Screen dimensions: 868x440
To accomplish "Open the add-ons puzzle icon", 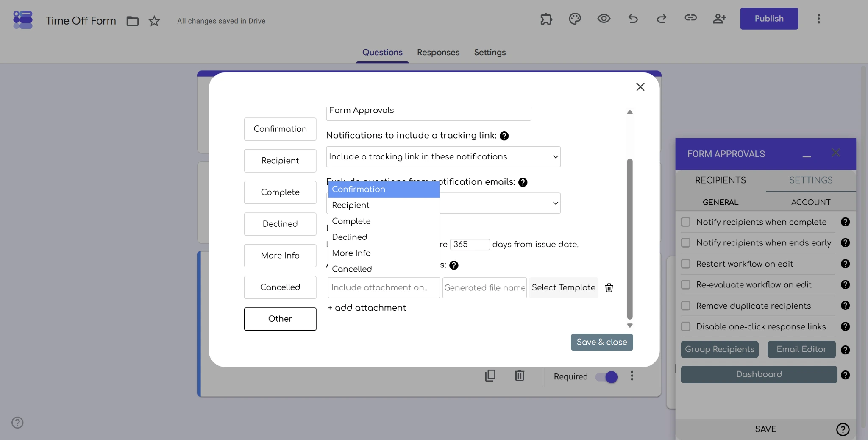I will (x=546, y=19).
